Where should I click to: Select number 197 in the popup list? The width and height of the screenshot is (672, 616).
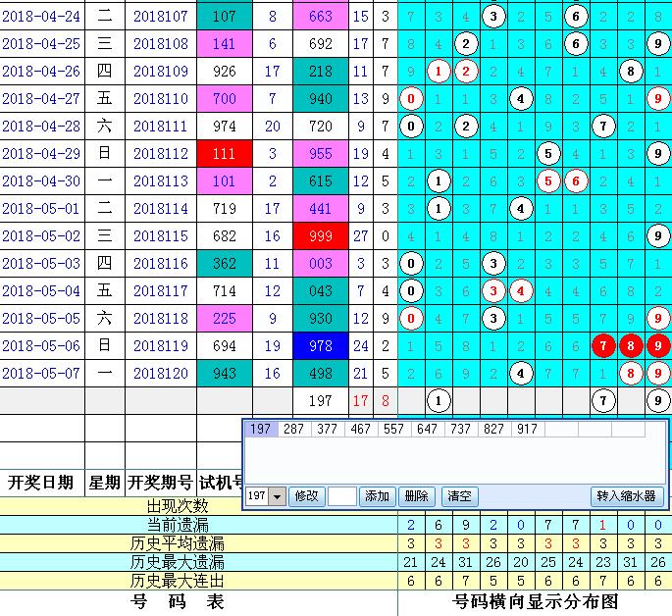[x=261, y=429]
